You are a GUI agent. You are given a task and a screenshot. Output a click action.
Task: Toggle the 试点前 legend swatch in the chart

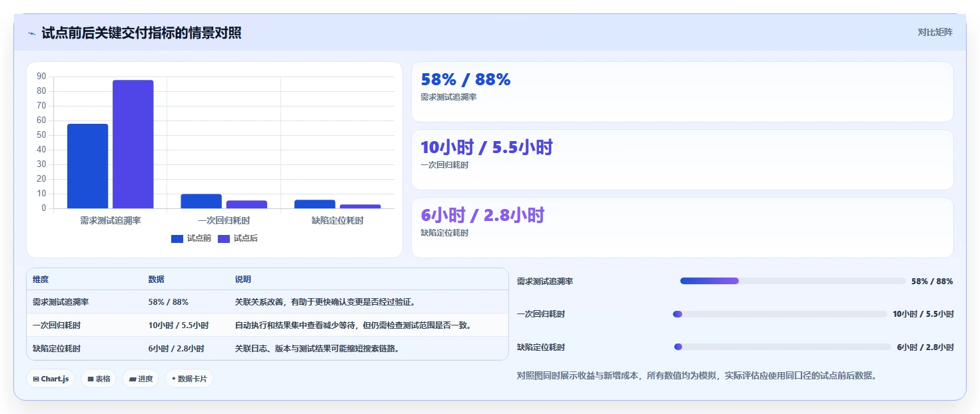click(177, 239)
